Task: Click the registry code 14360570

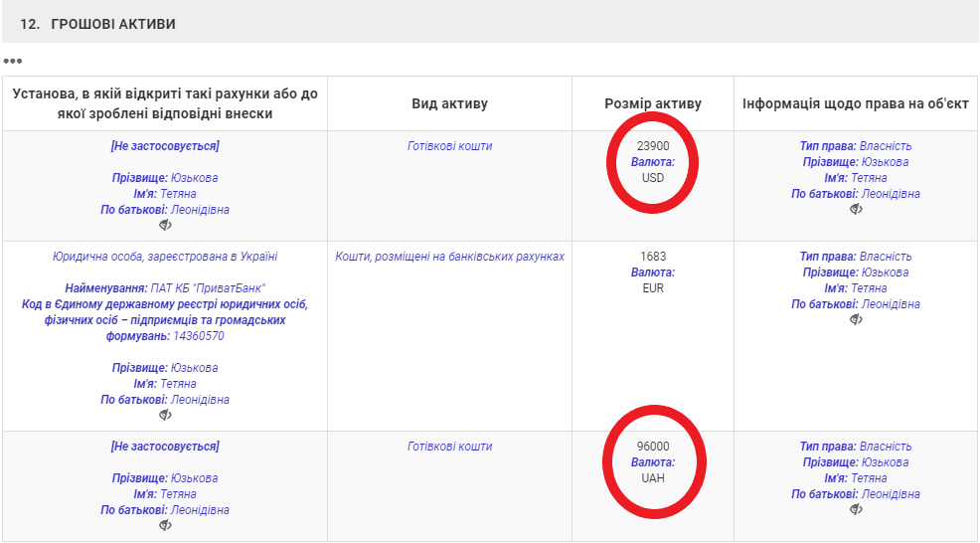Action: [x=199, y=336]
